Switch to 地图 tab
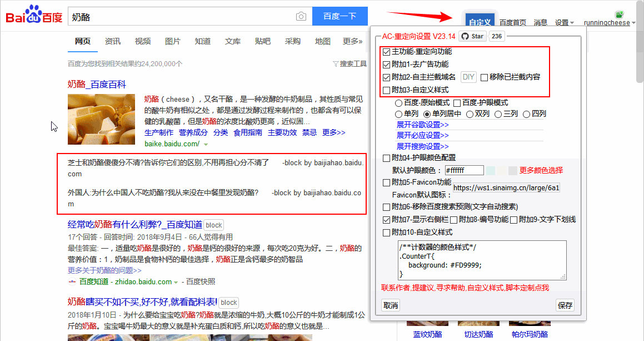 coord(322,42)
